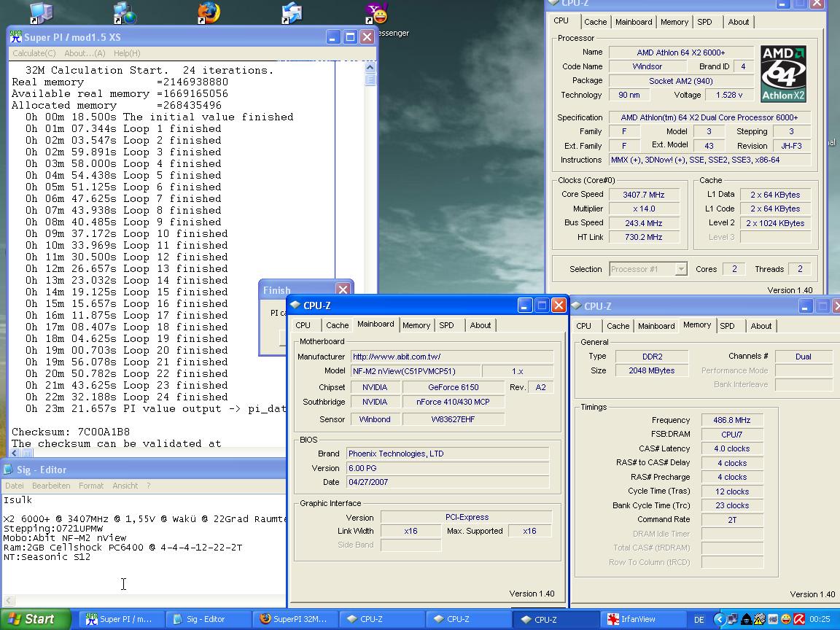Click the DE language indicator
The image size is (840, 630).
coord(699,619)
